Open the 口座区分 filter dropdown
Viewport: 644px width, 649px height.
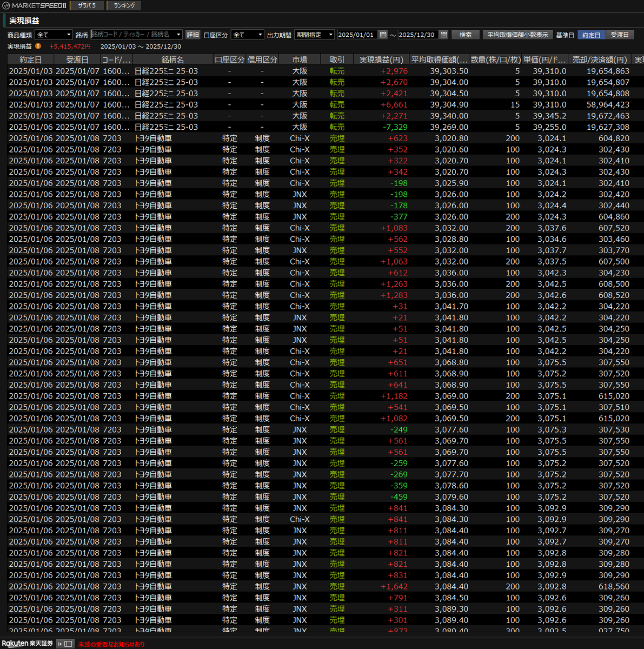click(247, 35)
